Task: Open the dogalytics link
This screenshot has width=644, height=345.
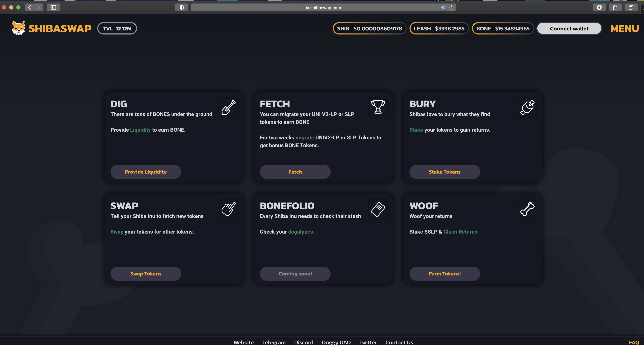Action: (301, 232)
